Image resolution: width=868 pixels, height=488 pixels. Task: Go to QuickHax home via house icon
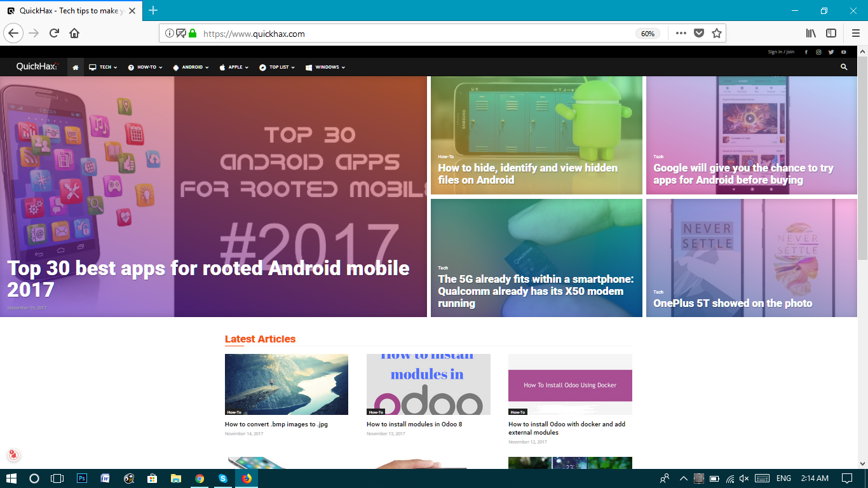tap(76, 67)
